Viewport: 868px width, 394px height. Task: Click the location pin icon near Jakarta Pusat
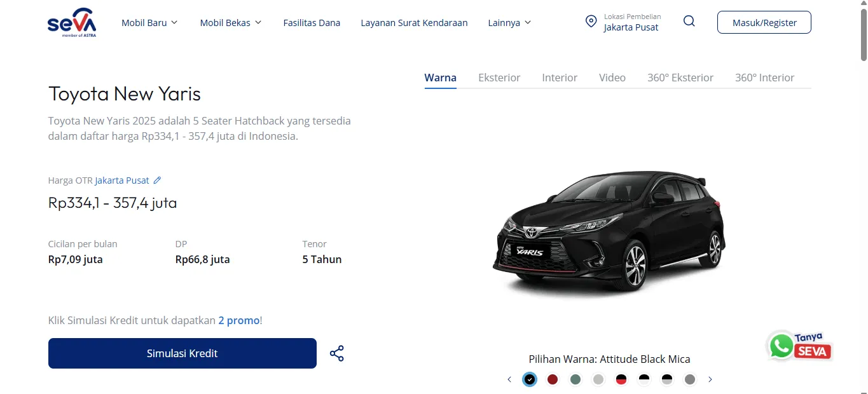click(590, 21)
